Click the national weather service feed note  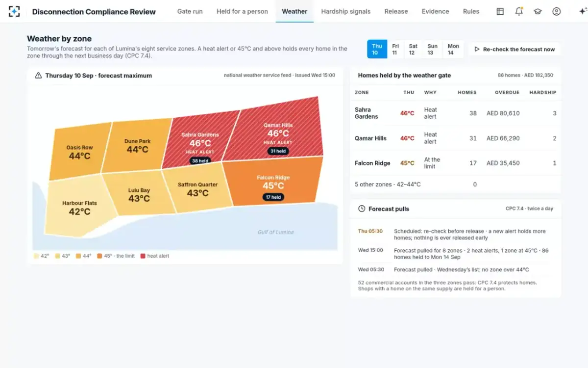(279, 76)
